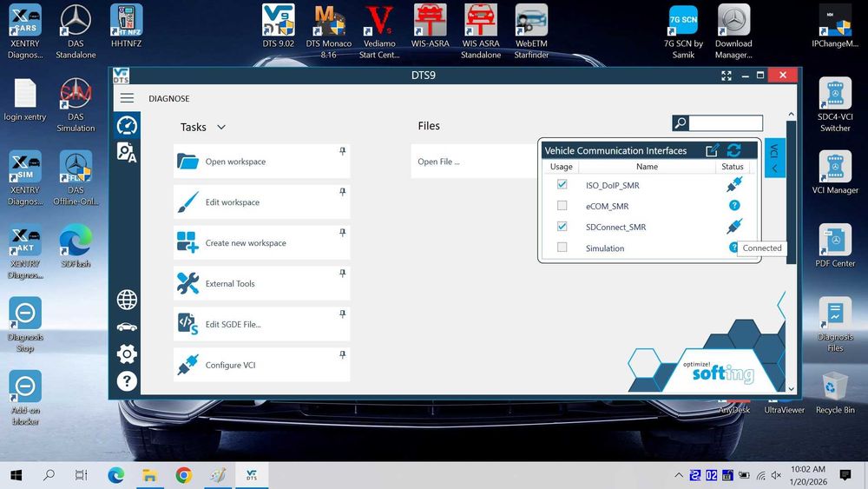Image resolution: width=868 pixels, height=489 pixels.
Task: Pin the Configure VCI task
Action: [x=342, y=354]
